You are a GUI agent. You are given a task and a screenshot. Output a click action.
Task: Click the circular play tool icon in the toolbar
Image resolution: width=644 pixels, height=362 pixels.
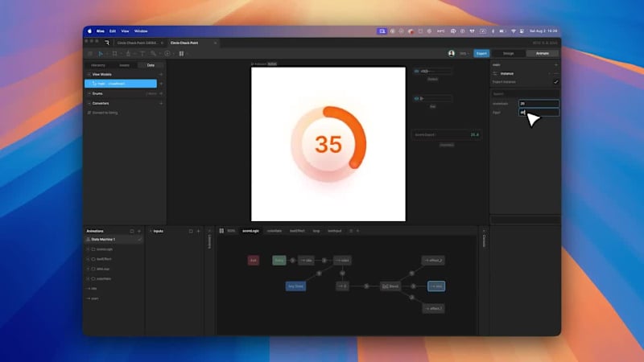pyautogui.click(x=167, y=53)
